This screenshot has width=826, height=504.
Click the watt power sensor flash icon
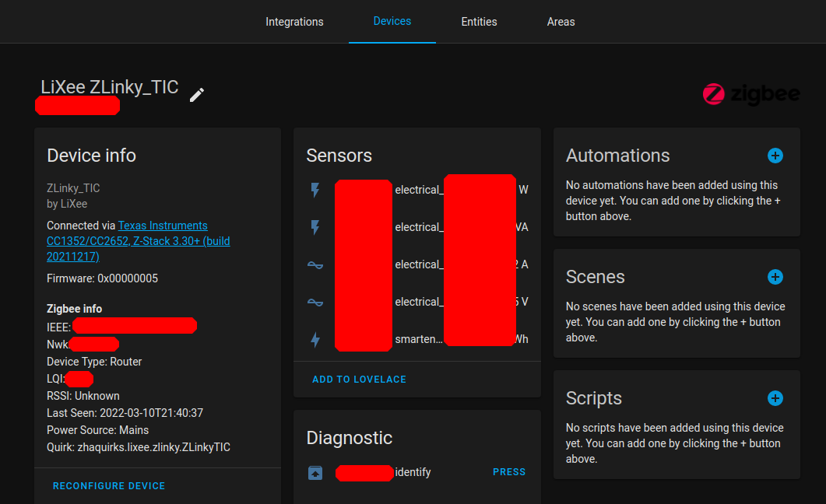pyautogui.click(x=315, y=190)
